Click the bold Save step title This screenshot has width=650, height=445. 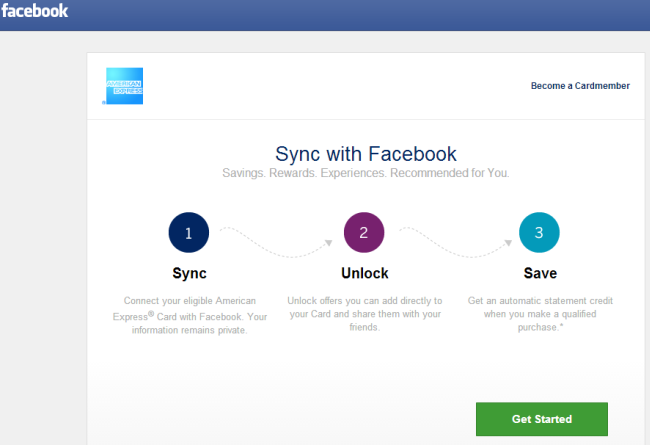(x=540, y=273)
